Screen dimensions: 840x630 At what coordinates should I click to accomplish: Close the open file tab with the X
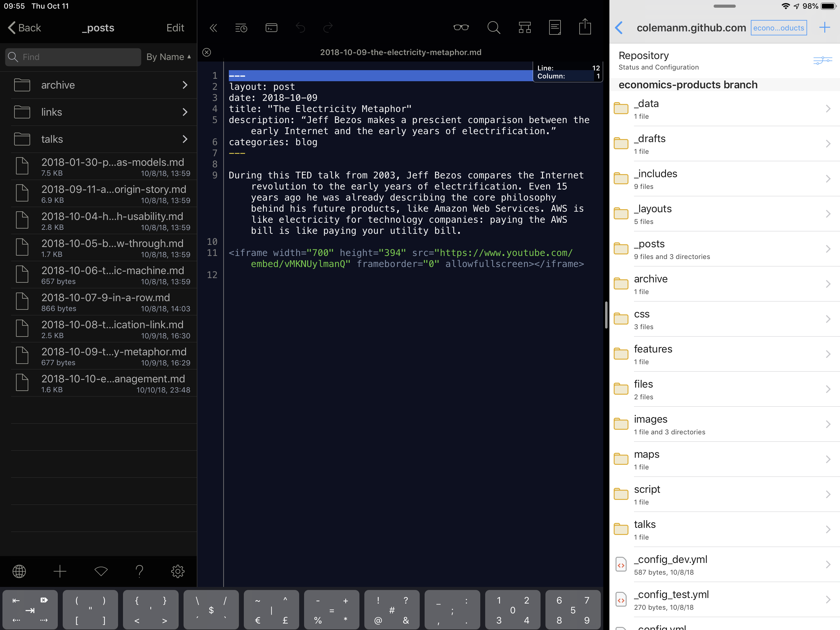click(x=207, y=52)
